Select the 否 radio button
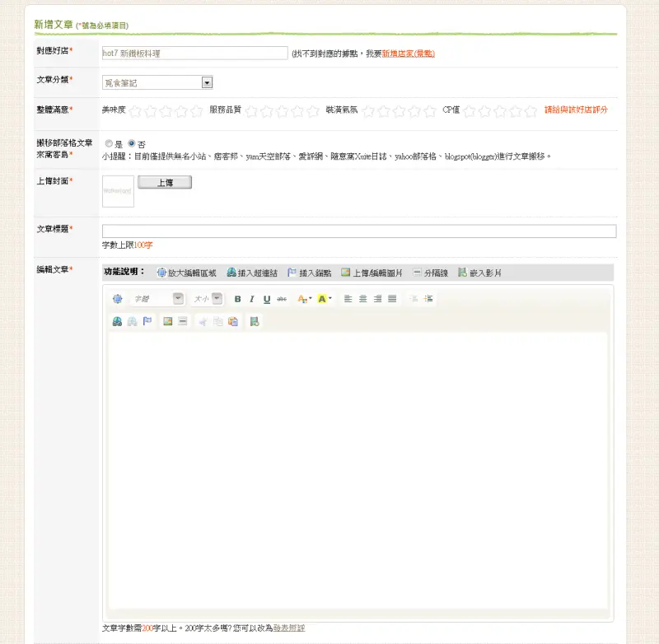This screenshot has width=659, height=644. (132, 143)
